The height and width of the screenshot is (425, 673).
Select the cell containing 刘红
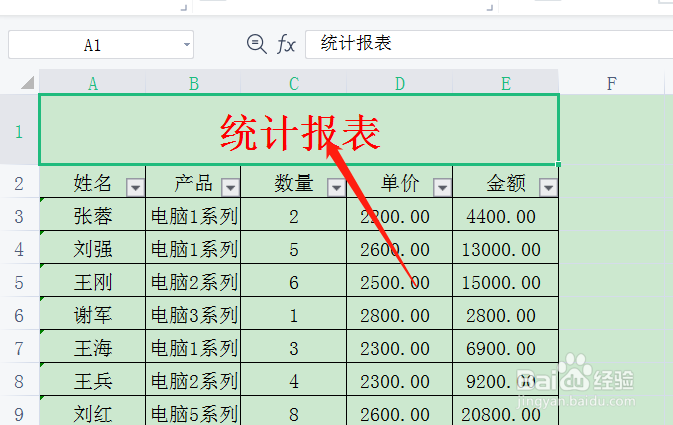93,411
